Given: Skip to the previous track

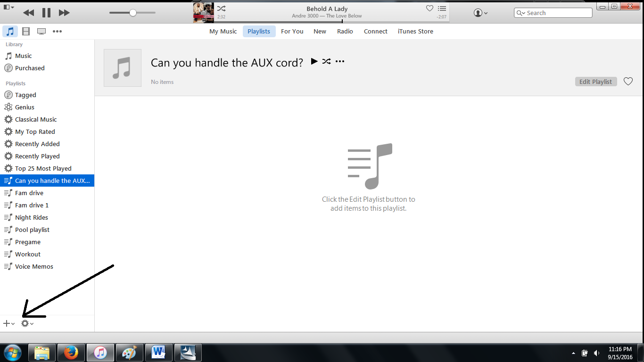Looking at the screenshot, I should pos(28,13).
